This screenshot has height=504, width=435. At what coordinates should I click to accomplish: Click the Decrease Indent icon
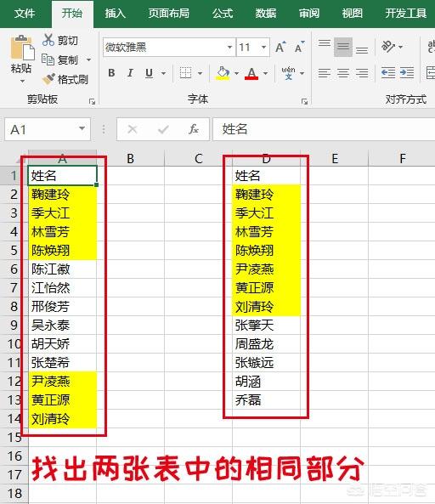tap(388, 72)
